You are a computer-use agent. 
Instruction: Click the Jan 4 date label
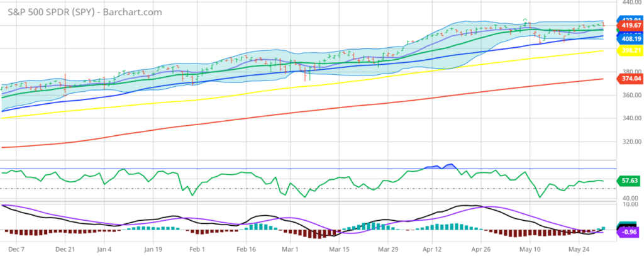click(x=104, y=249)
